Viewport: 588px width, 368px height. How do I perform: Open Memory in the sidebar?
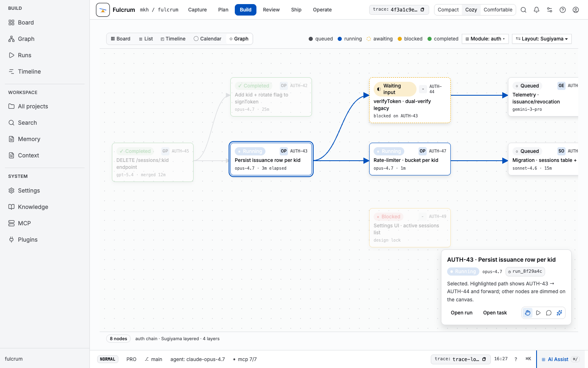(45, 139)
